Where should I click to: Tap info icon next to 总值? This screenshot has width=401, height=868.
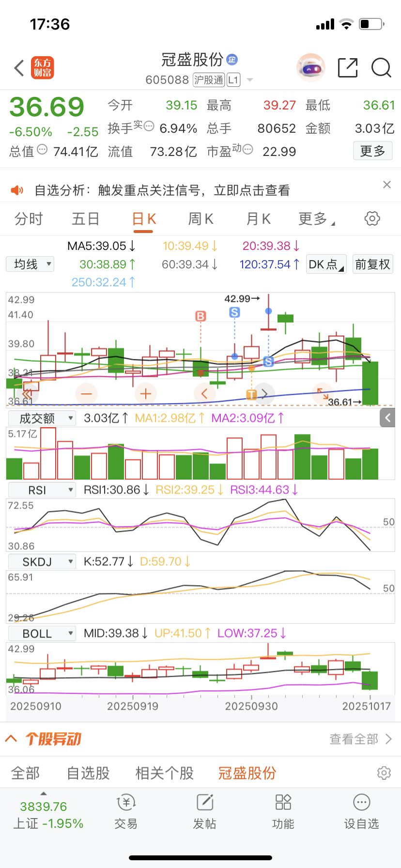point(42,149)
